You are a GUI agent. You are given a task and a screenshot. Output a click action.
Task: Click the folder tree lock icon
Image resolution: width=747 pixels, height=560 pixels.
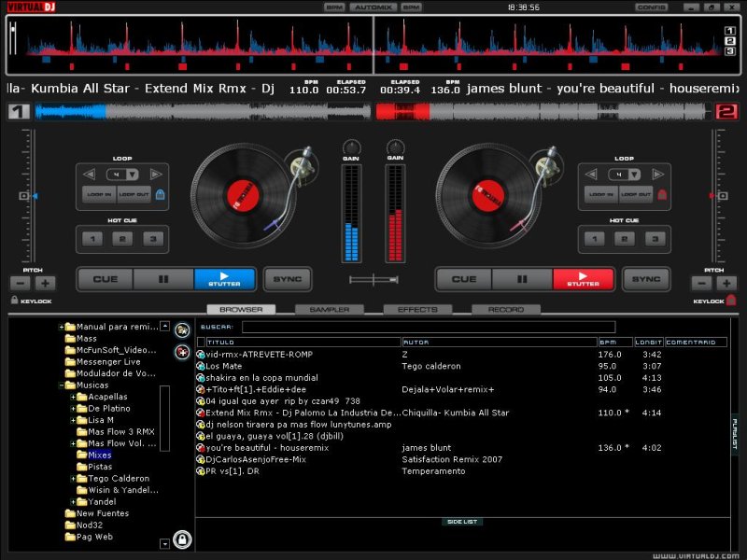coord(182,539)
